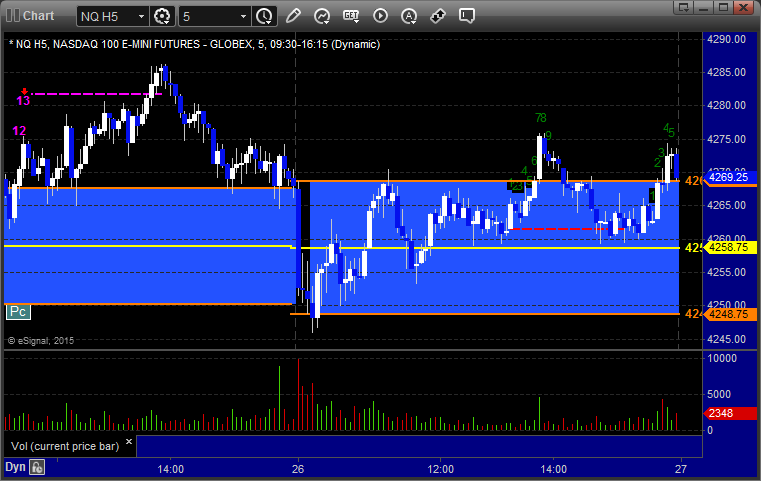761x481 pixels.
Task: Click the 4290.00 price axis label
Action: 727,39
